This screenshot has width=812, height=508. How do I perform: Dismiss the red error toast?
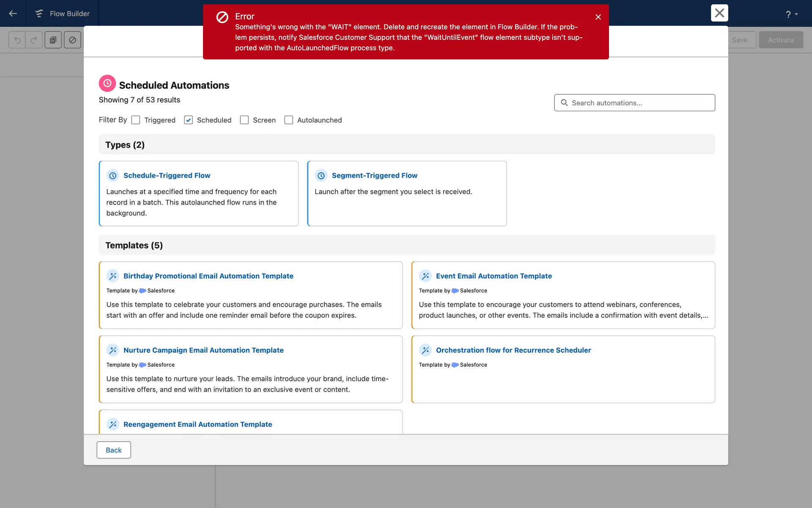pyautogui.click(x=598, y=17)
